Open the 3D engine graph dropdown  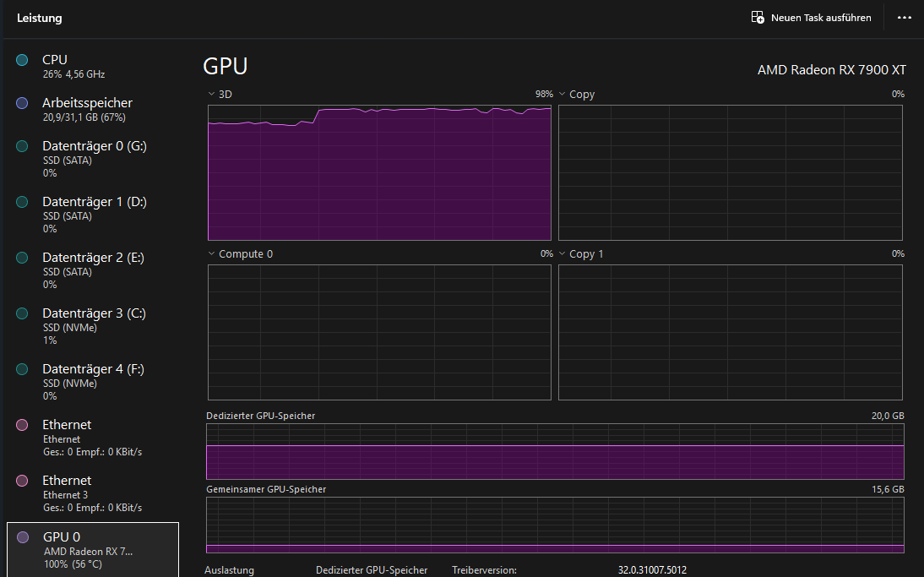(211, 94)
